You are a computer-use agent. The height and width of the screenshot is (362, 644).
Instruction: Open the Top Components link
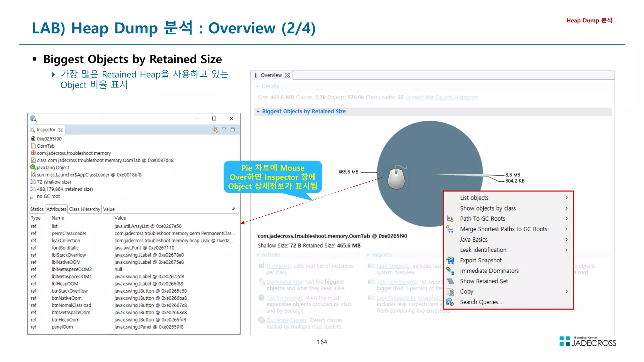coord(397,282)
